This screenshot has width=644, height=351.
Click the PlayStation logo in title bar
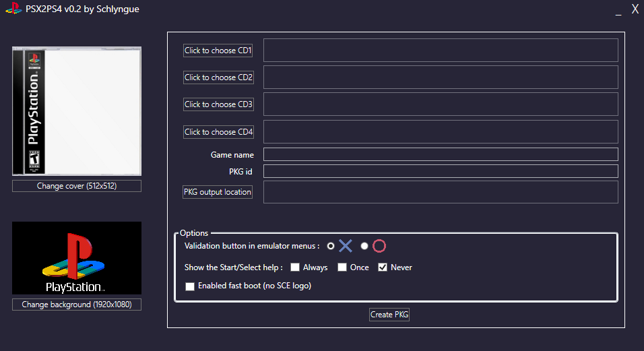point(12,9)
